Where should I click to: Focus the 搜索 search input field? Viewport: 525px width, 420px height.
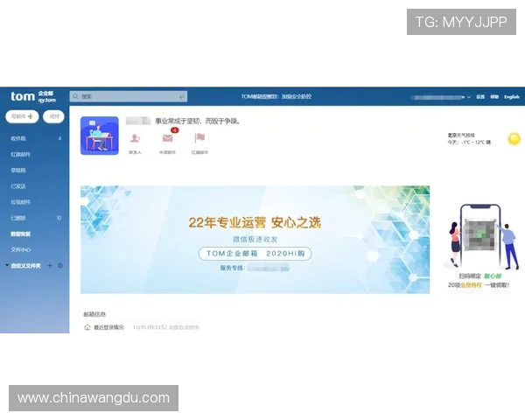(x=129, y=96)
